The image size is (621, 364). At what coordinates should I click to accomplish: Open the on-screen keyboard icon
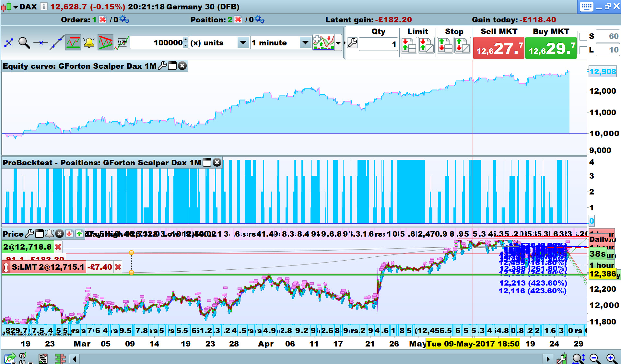pyautogui.click(x=586, y=7)
